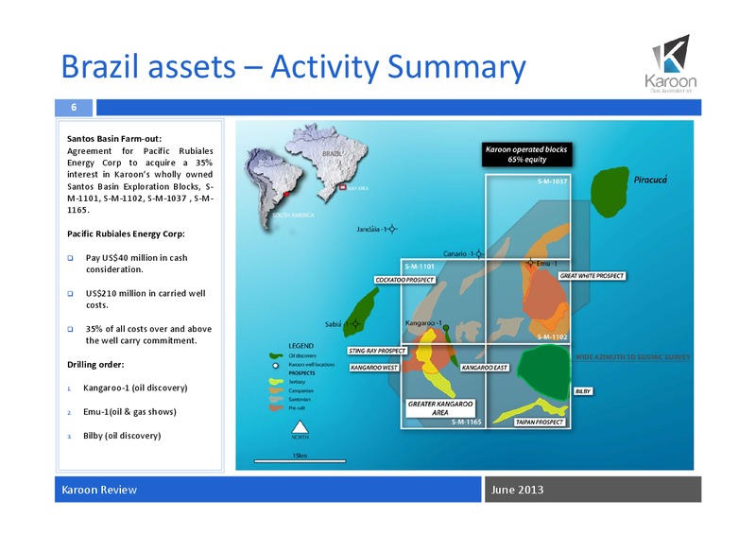This screenshot has height=535, width=756.
Task: Click the yellow Tertiary legend swatch
Action: [276, 382]
